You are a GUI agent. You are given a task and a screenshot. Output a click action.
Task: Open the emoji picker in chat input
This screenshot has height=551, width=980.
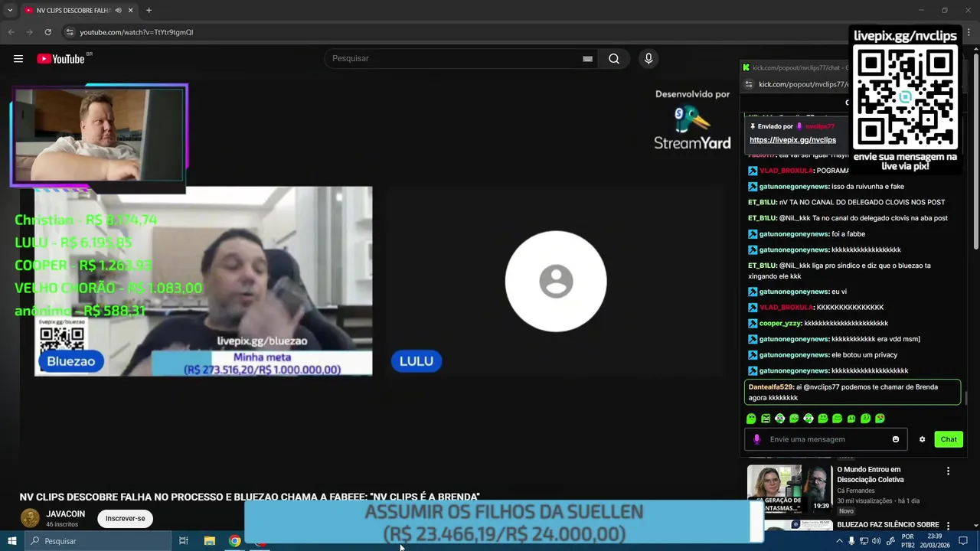pyautogui.click(x=896, y=439)
